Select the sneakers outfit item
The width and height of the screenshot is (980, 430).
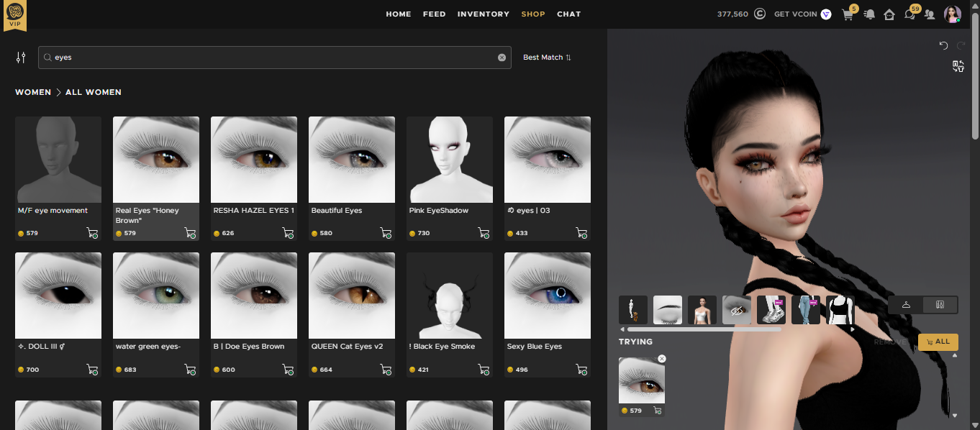tap(771, 310)
